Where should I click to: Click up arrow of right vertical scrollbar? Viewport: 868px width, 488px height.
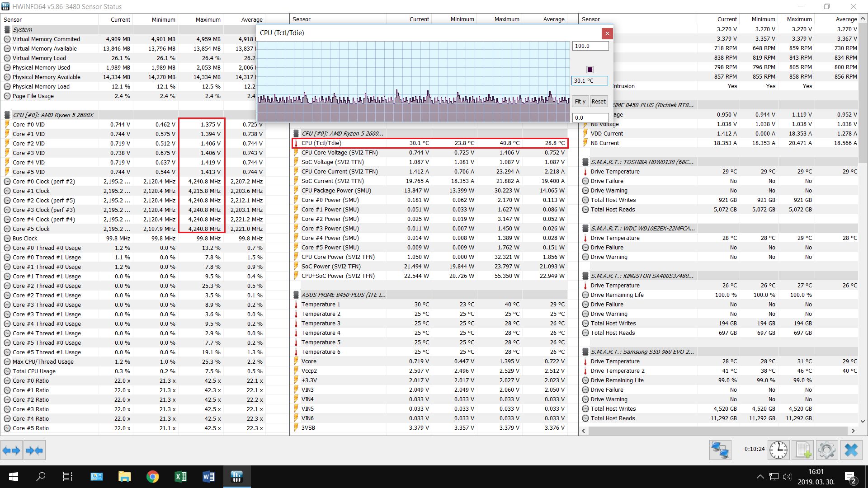863,19
